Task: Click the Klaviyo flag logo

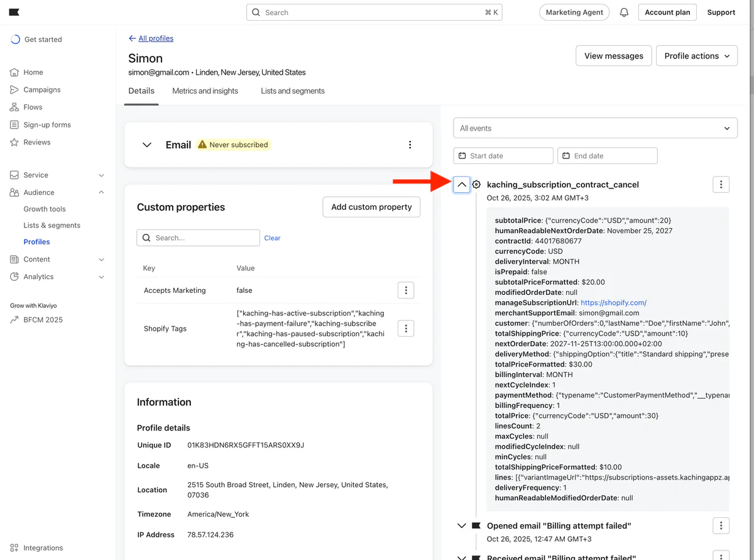Action: point(14,12)
